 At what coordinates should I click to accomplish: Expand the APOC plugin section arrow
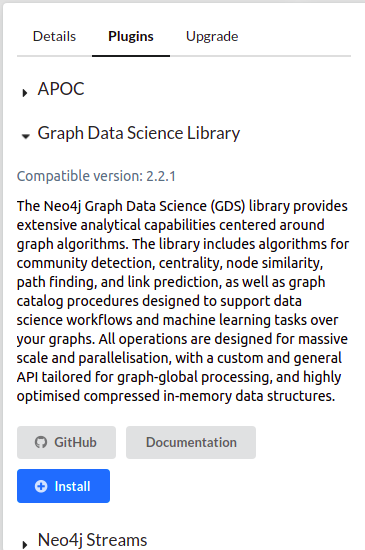25,93
